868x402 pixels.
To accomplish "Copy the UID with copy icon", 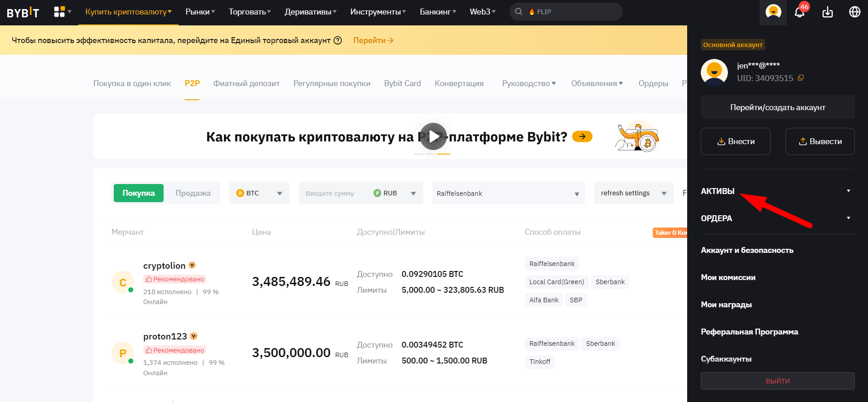I will (801, 78).
